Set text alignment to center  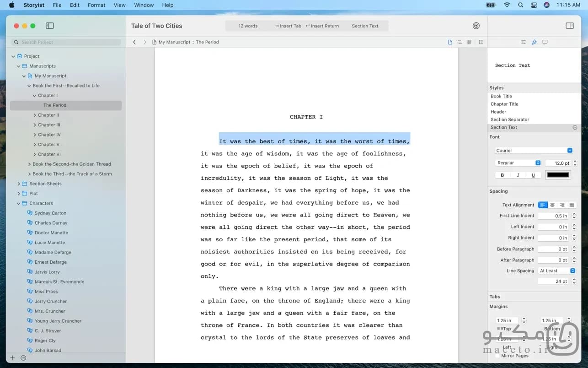click(552, 205)
